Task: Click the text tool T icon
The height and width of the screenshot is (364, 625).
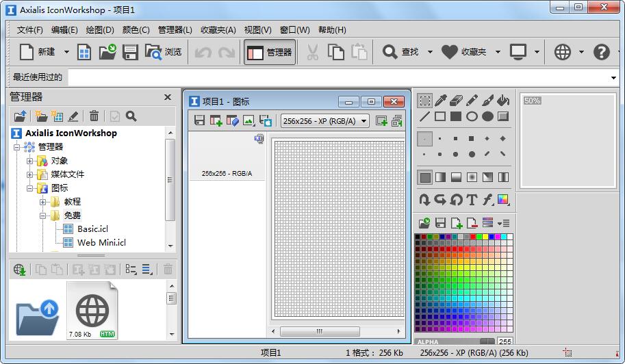Action: point(472,199)
